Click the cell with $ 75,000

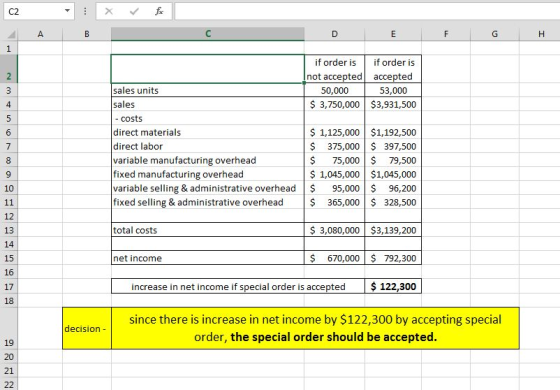click(334, 160)
